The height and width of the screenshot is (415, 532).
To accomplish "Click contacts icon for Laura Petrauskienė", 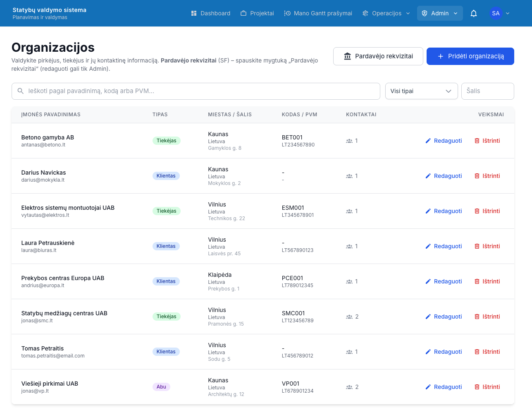I will click(x=349, y=246).
